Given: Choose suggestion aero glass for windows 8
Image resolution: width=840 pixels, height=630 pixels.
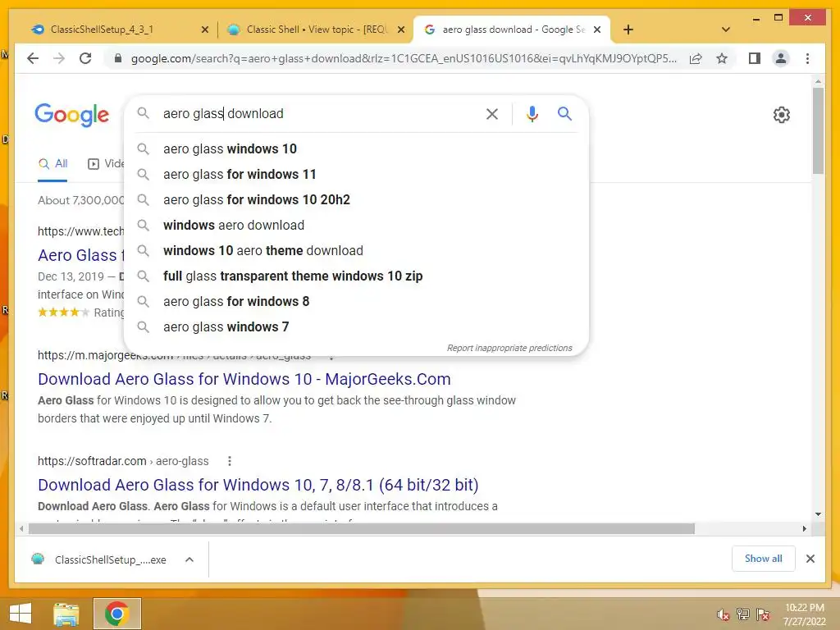Looking at the screenshot, I should coord(356,302).
